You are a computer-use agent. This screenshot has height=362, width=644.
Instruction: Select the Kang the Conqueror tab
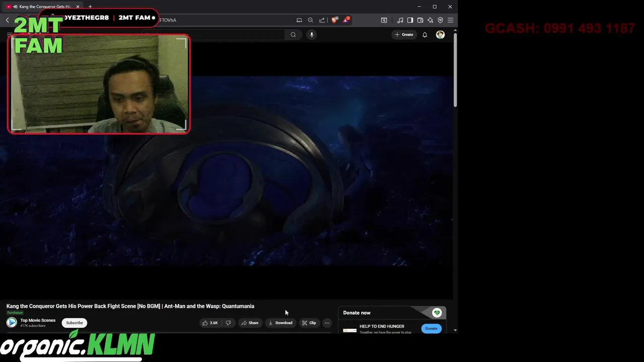(x=43, y=7)
